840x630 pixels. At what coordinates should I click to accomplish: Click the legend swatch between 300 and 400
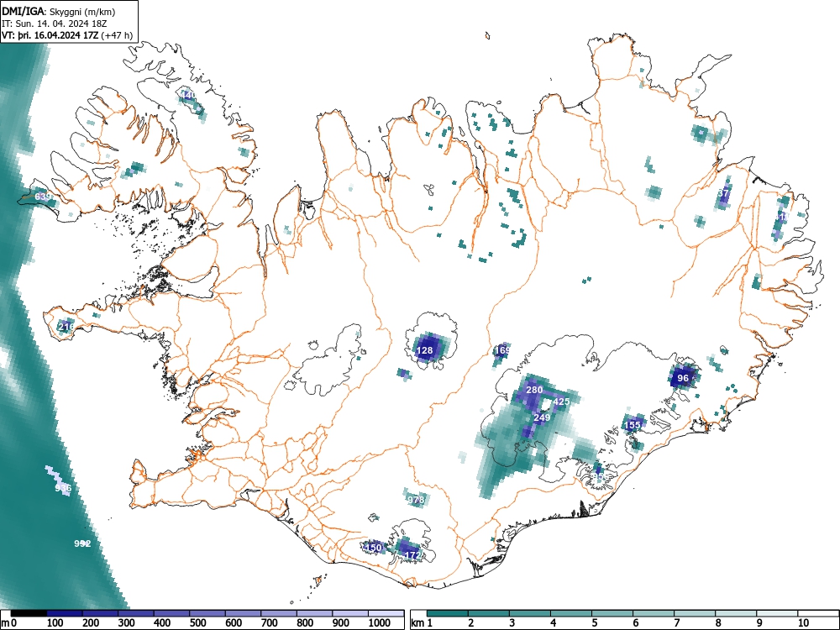coord(136,613)
